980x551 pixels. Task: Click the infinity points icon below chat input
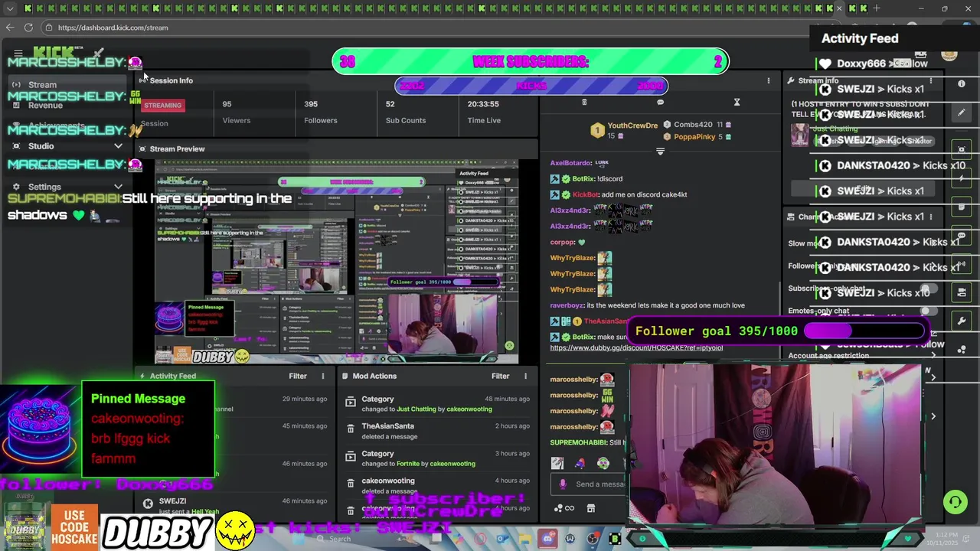566,508
